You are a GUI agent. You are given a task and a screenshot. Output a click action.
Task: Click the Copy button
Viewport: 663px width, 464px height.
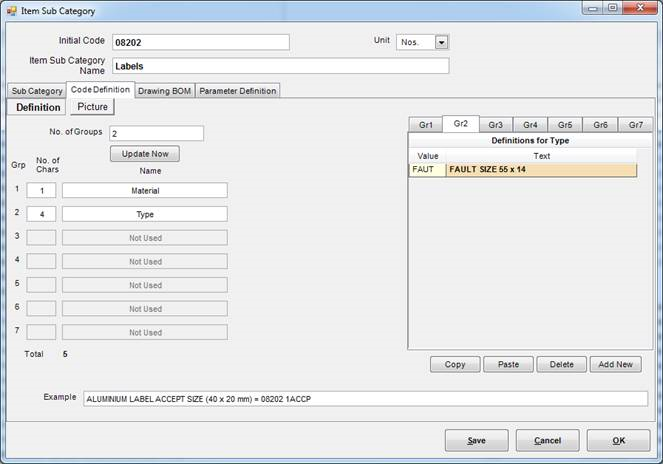coord(455,365)
